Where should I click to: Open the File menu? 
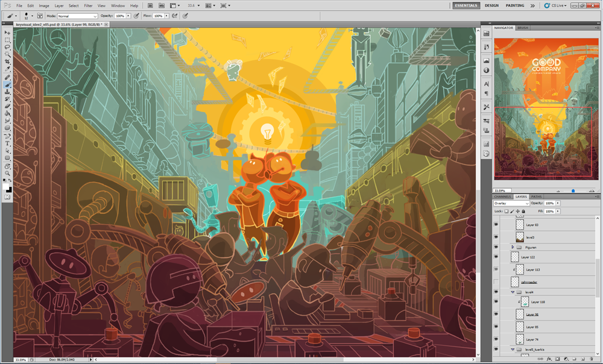point(19,6)
